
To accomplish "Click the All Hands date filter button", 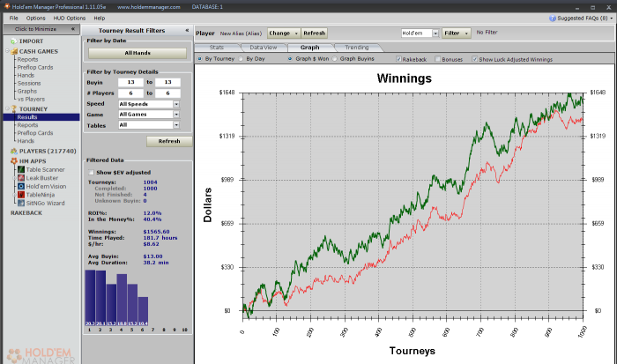I will point(138,53).
